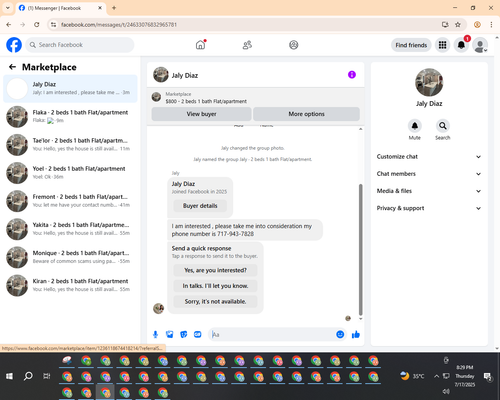Send quick reply 'Sorry, it's not available.'
The image size is (500, 400).
coord(215,302)
